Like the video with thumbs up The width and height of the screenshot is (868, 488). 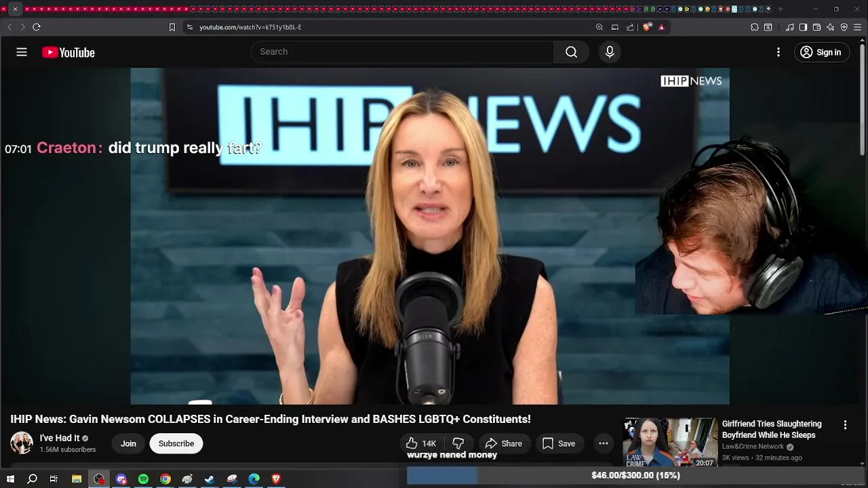point(421,443)
